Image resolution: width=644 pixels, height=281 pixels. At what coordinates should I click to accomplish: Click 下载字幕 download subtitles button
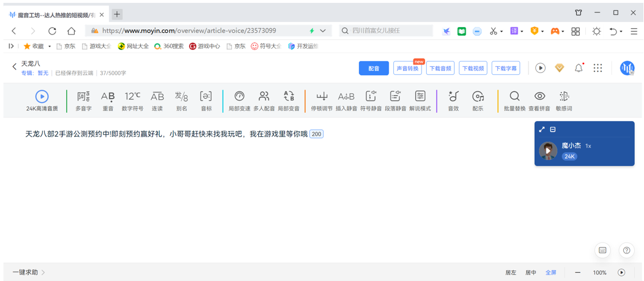pyautogui.click(x=506, y=68)
